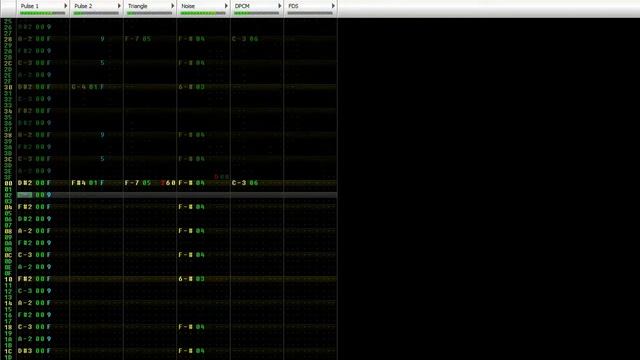Toggle mute on the Noise channel header

click(x=188, y=6)
